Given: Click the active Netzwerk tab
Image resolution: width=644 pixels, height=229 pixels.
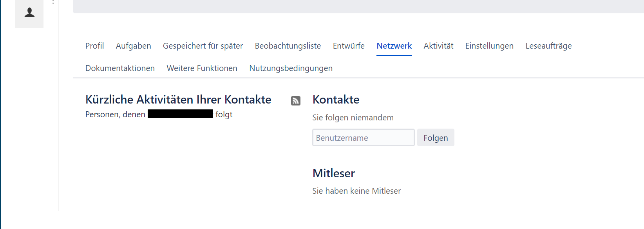Looking at the screenshot, I should (x=394, y=46).
